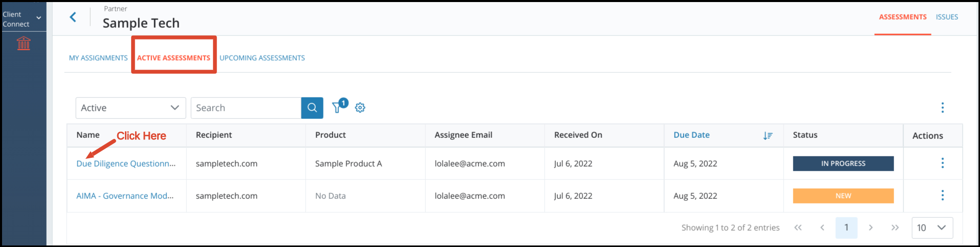Open actions menu for AIMA Governance row

[942, 195]
